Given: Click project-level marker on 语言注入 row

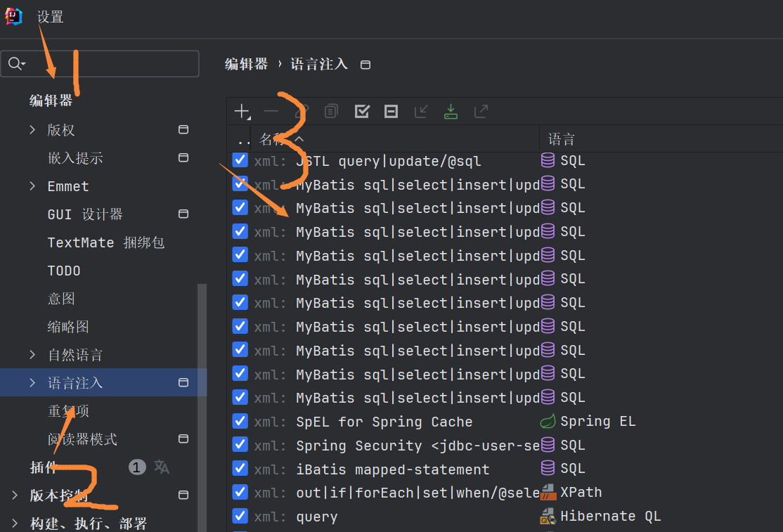Looking at the screenshot, I should click(x=183, y=383).
